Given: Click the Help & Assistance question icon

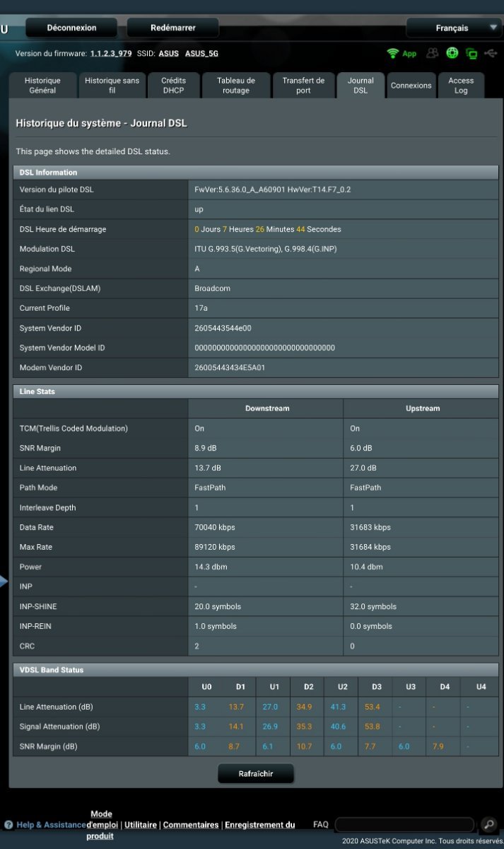Looking at the screenshot, I should [8, 825].
